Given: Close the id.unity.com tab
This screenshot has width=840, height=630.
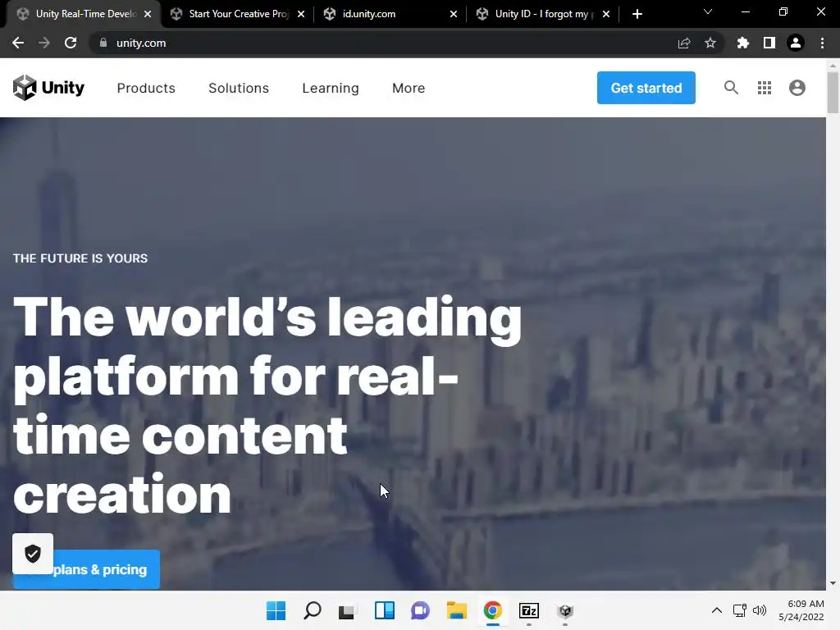Looking at the screenshot, I should [453, 14].
